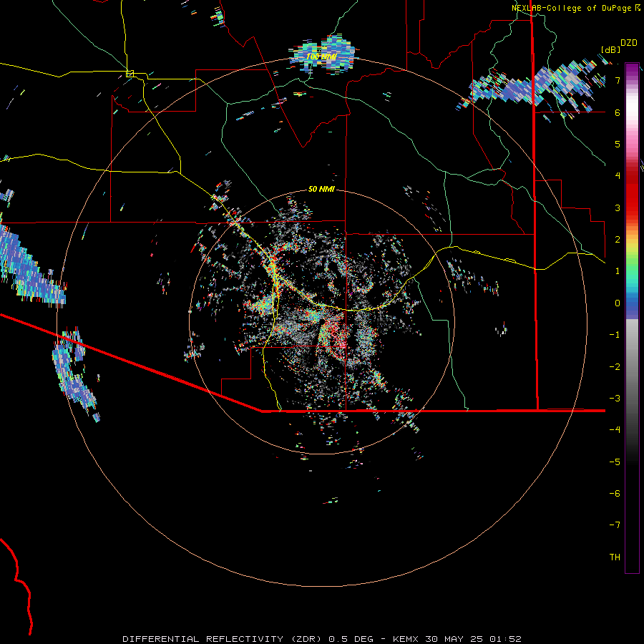Click the TH threshold label on the scale
The image size is (644, 644).
615,557
